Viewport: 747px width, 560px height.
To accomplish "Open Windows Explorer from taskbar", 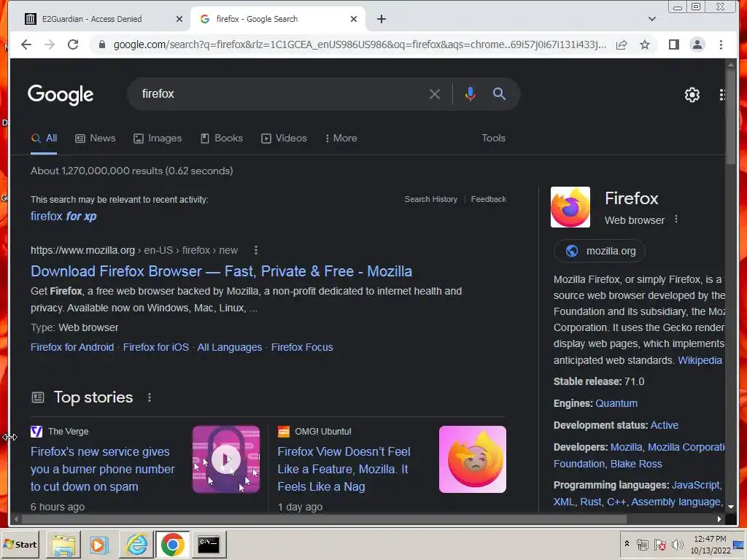I will click(63, 544).
